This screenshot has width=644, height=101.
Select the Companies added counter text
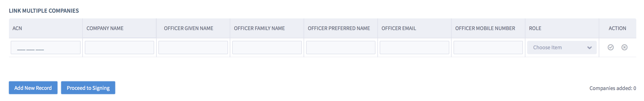click(x=612, y=88)
